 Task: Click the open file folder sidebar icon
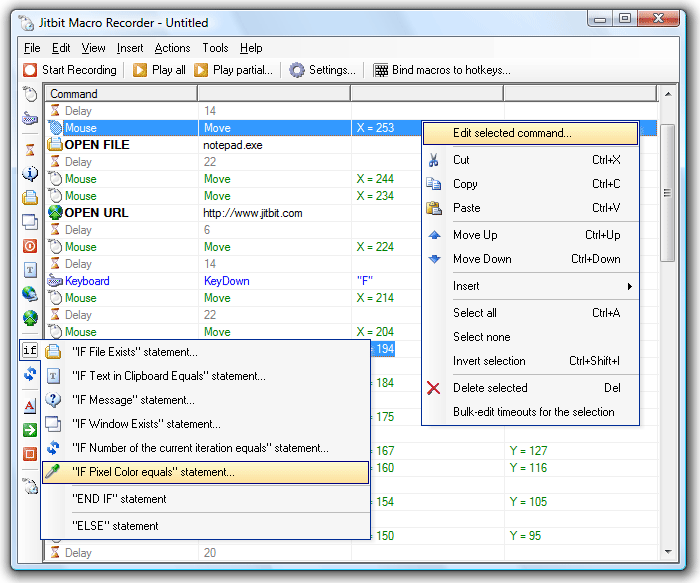pos(30,197)
